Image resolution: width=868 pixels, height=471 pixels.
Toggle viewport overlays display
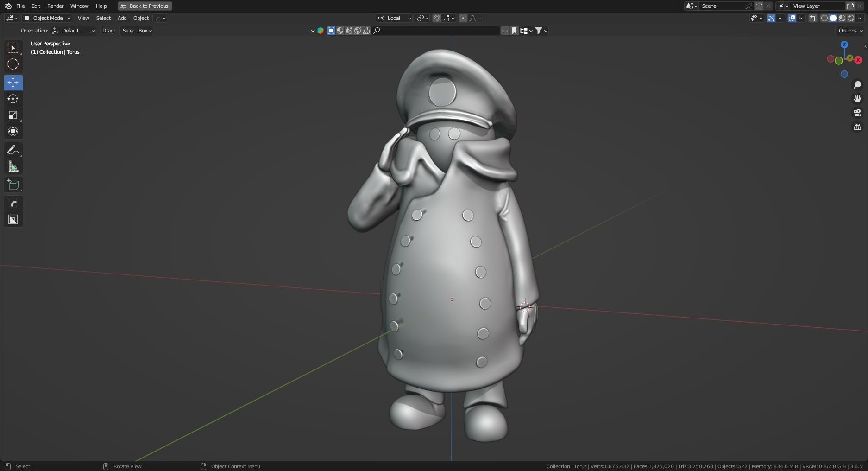792,18
